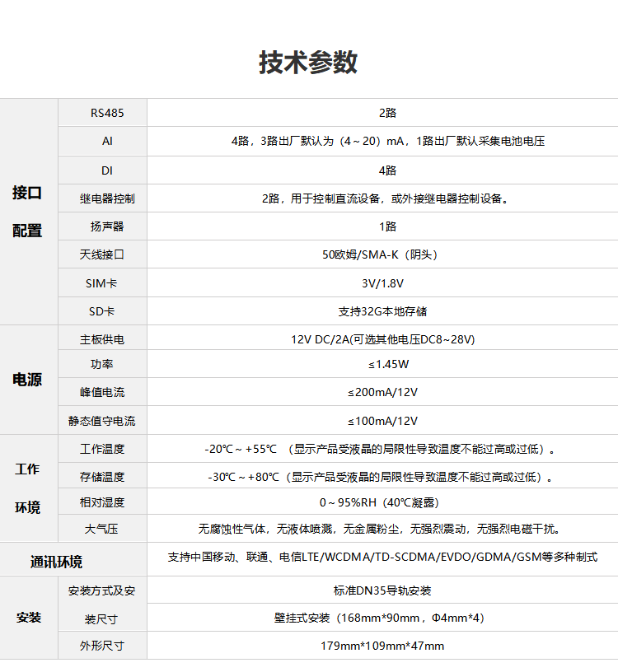Image resolution: width=618 pixels, height=672 pixels.
Task: Select the SIM卡 row label
Action: point(101,283)
